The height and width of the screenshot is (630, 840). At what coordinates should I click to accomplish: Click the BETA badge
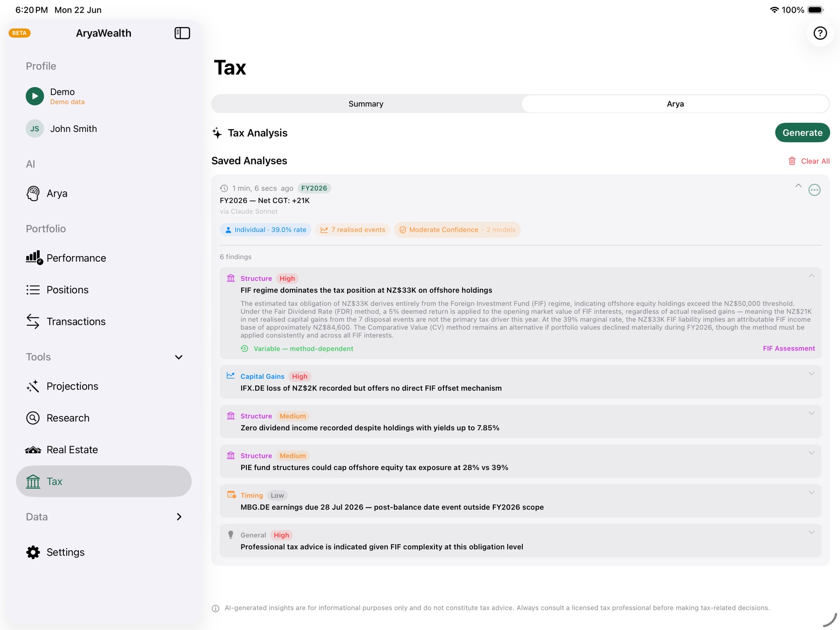[20, 33]
